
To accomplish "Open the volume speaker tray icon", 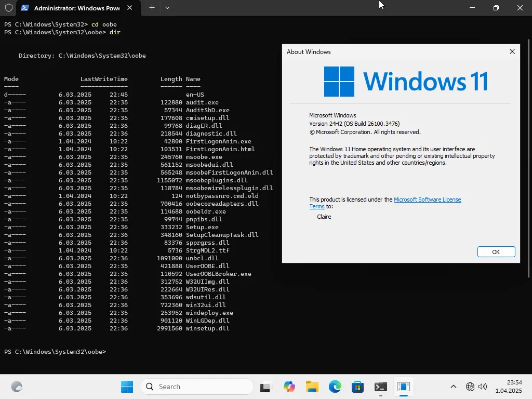I will coord(482,387).
